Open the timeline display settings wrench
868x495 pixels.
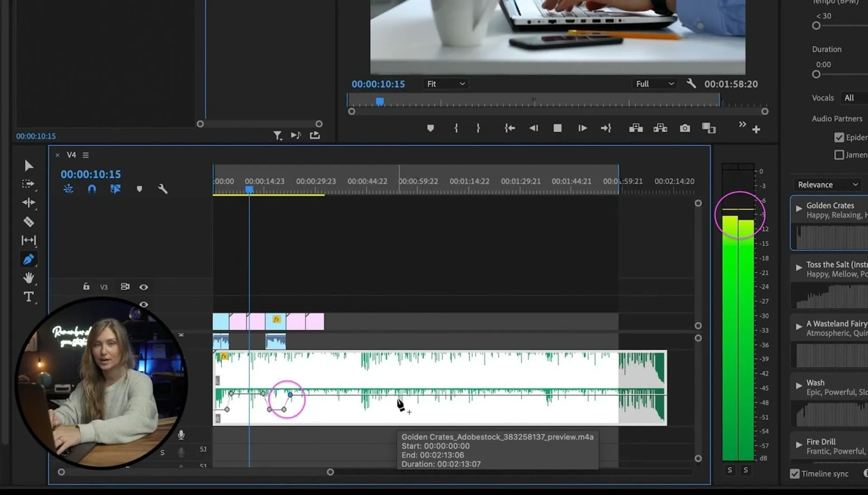pos(163,189)
